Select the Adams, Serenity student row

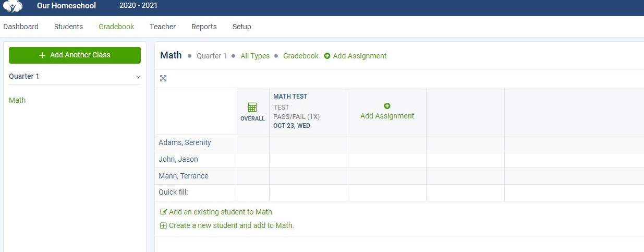tap(185, 142)
